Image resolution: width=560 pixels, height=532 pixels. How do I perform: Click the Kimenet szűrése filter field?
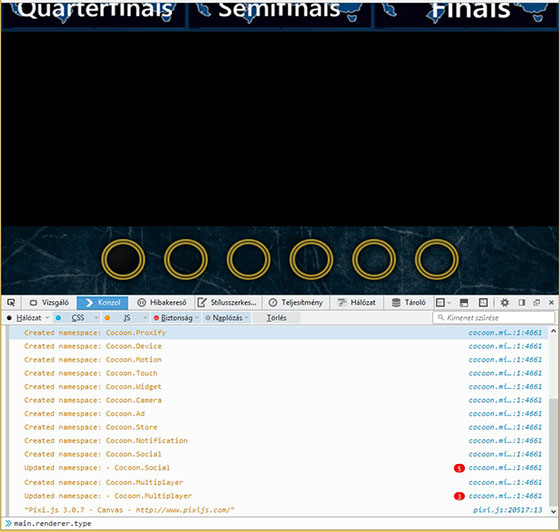pyautogui.click(x=494, y=317)
